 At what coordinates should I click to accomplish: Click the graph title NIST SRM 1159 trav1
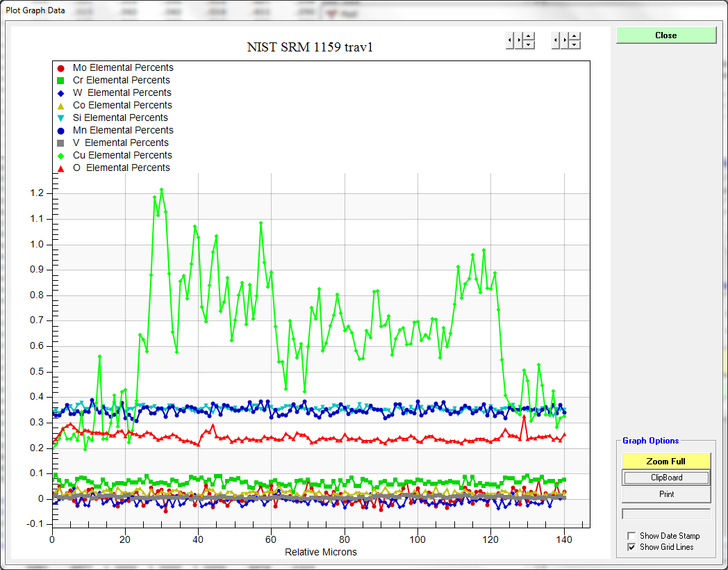315,47
